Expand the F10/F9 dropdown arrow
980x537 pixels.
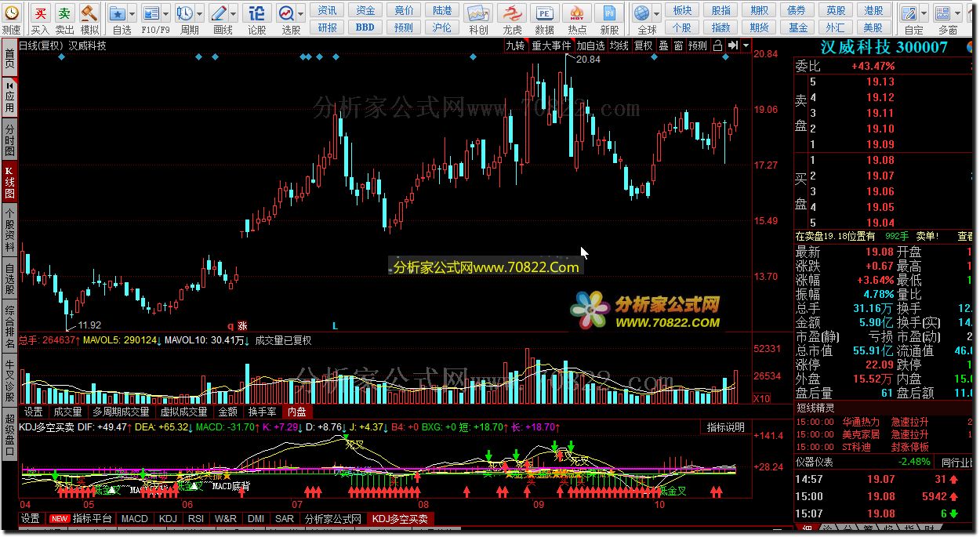(x=165, y=13)
